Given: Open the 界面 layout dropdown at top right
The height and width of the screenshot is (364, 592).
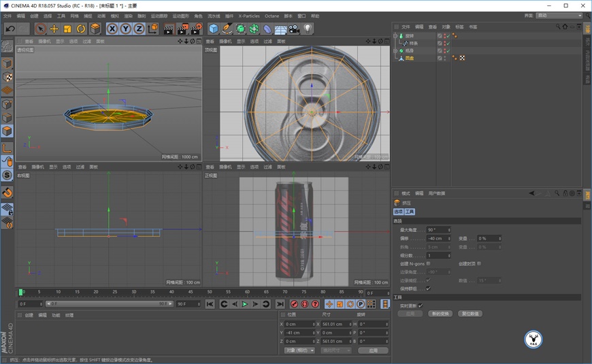Looking at the screenshot, I should (x=559, y=16).
